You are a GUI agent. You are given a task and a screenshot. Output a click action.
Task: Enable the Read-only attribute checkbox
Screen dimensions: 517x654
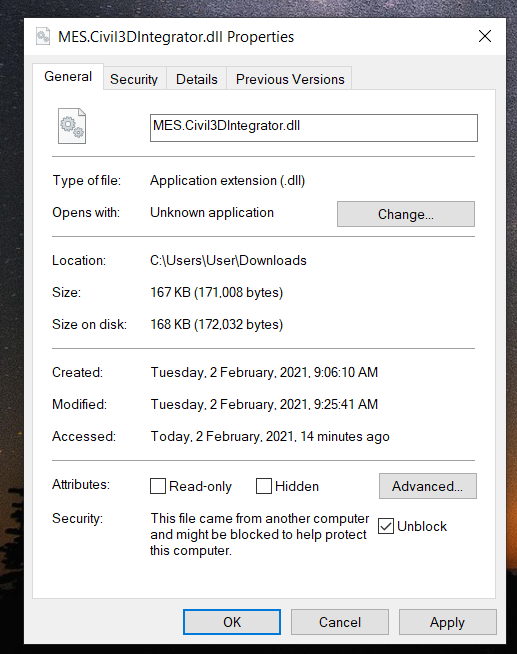click(x=158, y=486)
